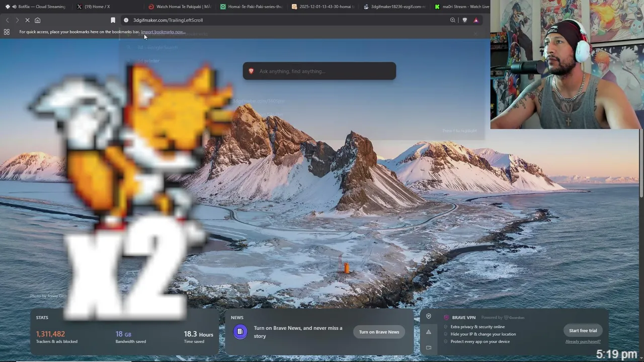Bookmark this page with the bookmark icon
Viewport: 644px width, 362px height.
[113, 20]
